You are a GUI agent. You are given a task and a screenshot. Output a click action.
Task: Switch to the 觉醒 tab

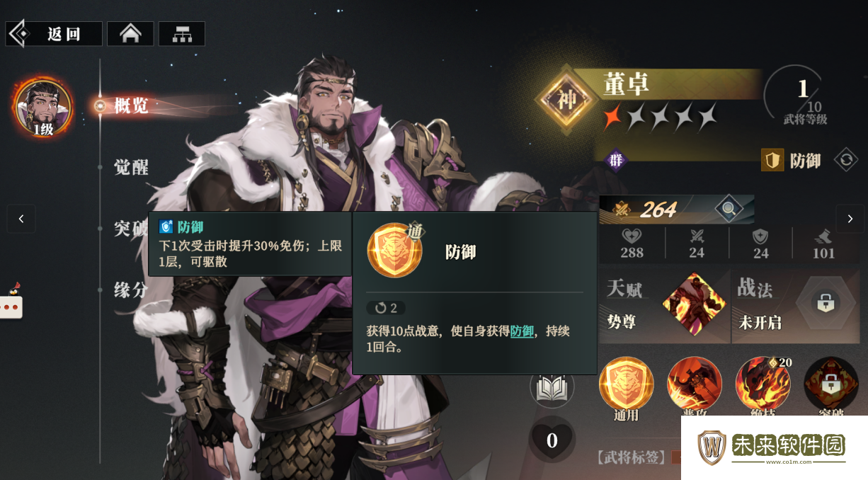(x=132, y=167)
